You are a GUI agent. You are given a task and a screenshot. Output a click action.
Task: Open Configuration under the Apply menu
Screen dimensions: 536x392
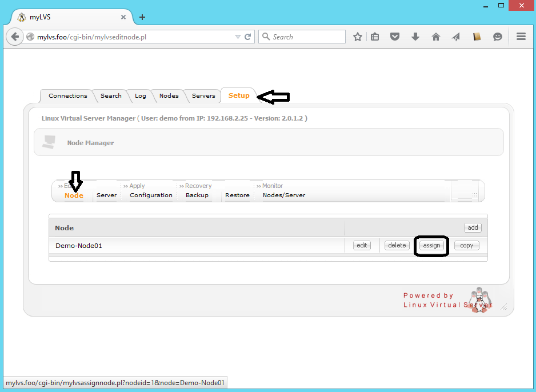[x=151, y=195]
